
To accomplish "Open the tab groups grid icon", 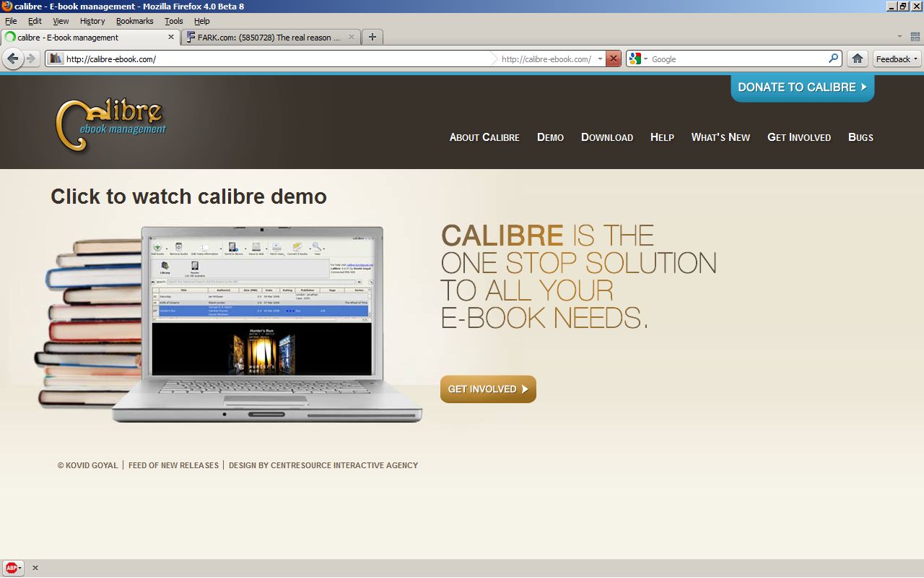I will (915, 37).
